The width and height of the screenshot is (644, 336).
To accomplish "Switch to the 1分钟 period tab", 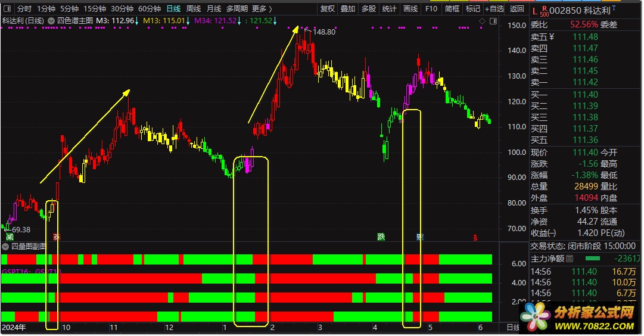I will click(x=46, y=8).
